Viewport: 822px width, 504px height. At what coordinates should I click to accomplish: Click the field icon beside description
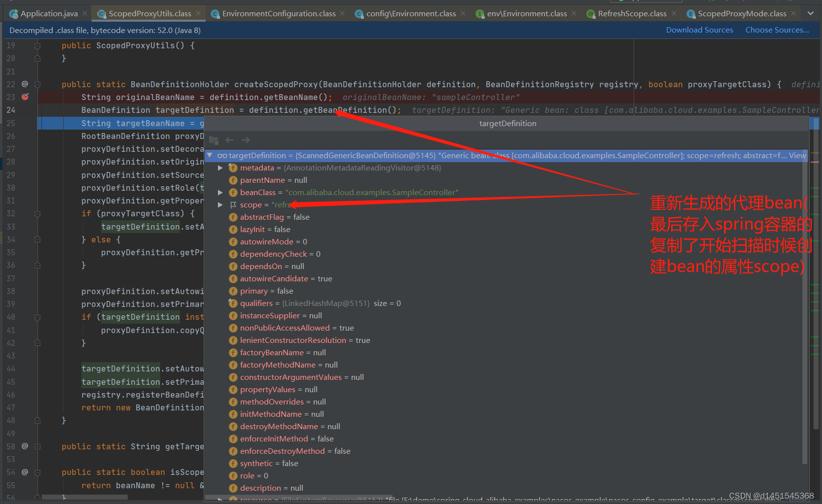point(233,488)
